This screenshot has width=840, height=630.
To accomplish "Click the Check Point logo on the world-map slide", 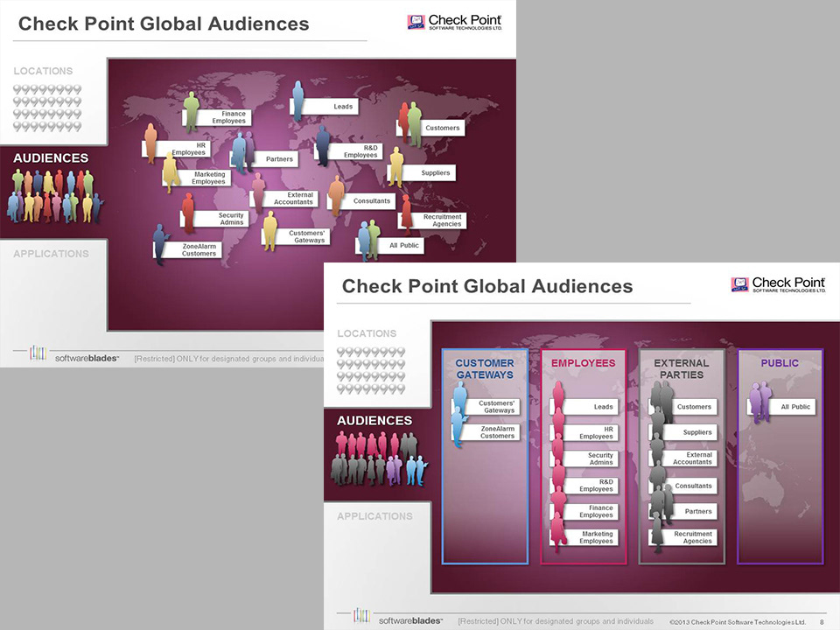I will (x=454, y=22).
